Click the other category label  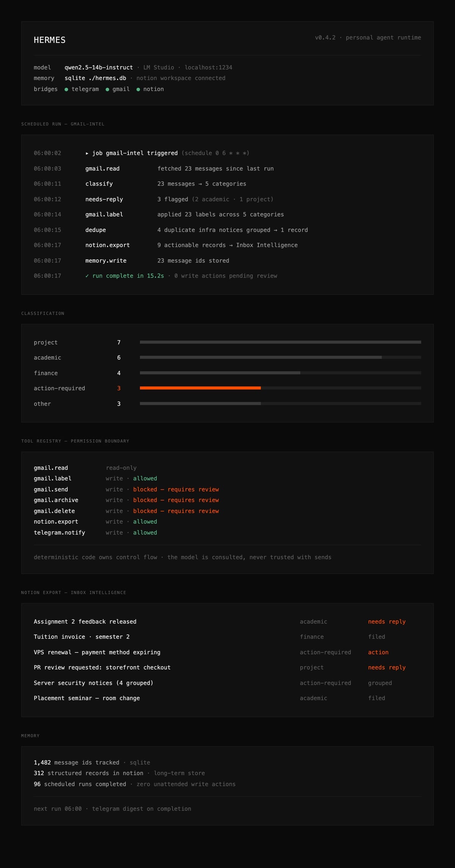42,404
